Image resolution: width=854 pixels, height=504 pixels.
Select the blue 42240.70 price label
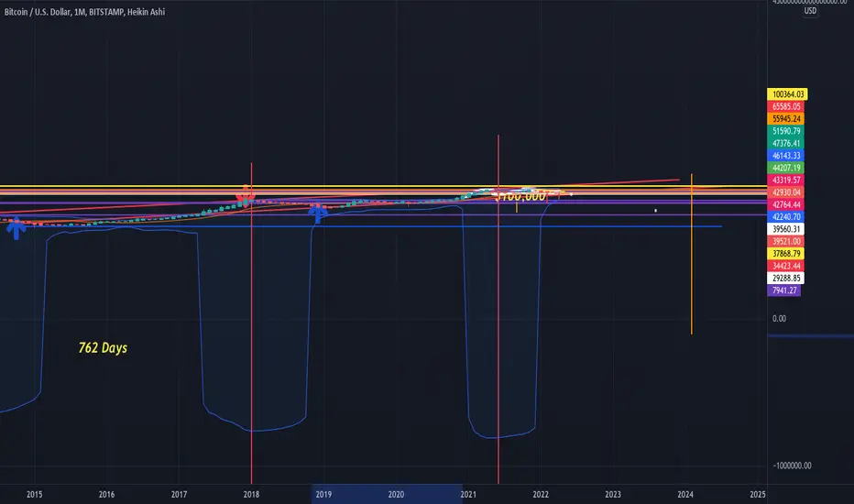pos(785,217)
